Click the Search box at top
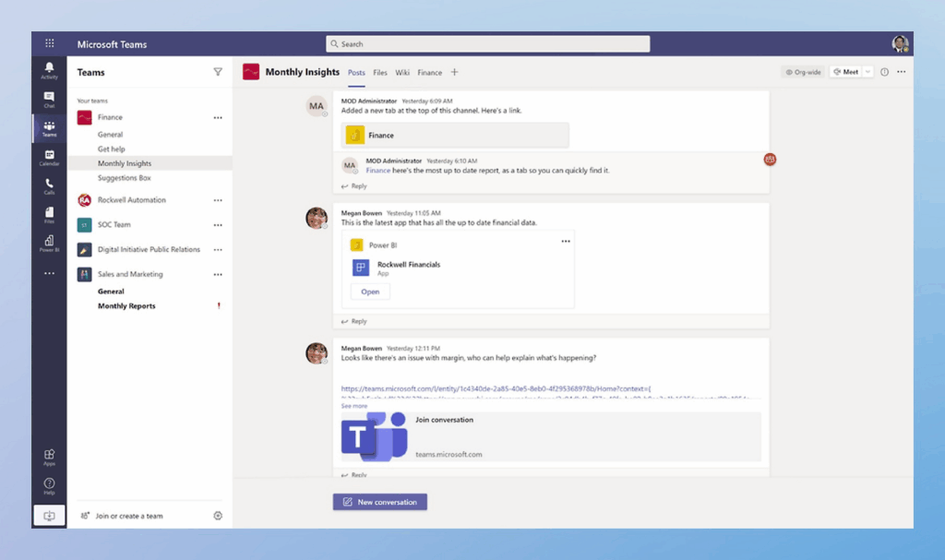Image resolution: width=945 pixels, height=560 pixels. coord(487,44)
